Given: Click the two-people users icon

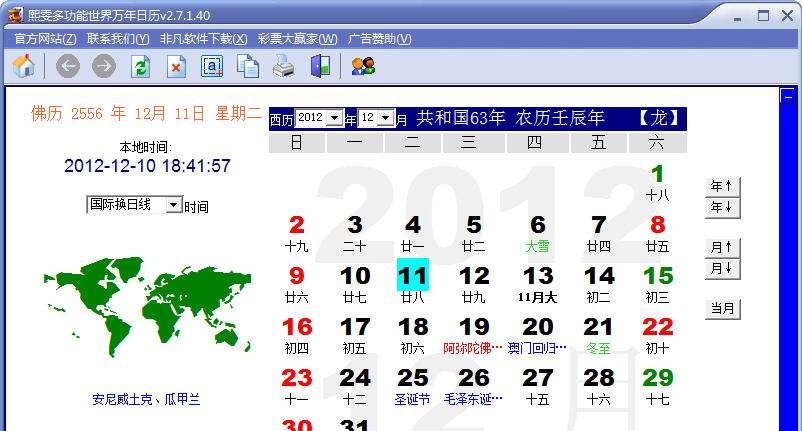Looking at the screenshot, I should 364,66.
